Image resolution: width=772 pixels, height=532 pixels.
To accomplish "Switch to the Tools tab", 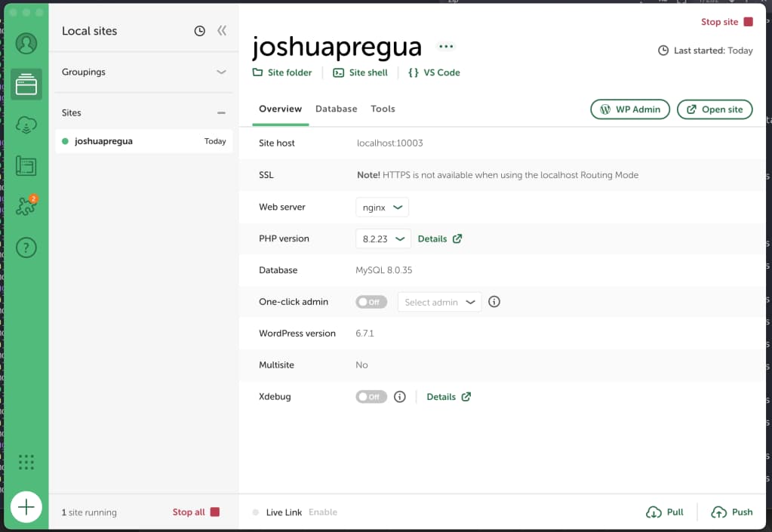I will (x=383, y=109).
